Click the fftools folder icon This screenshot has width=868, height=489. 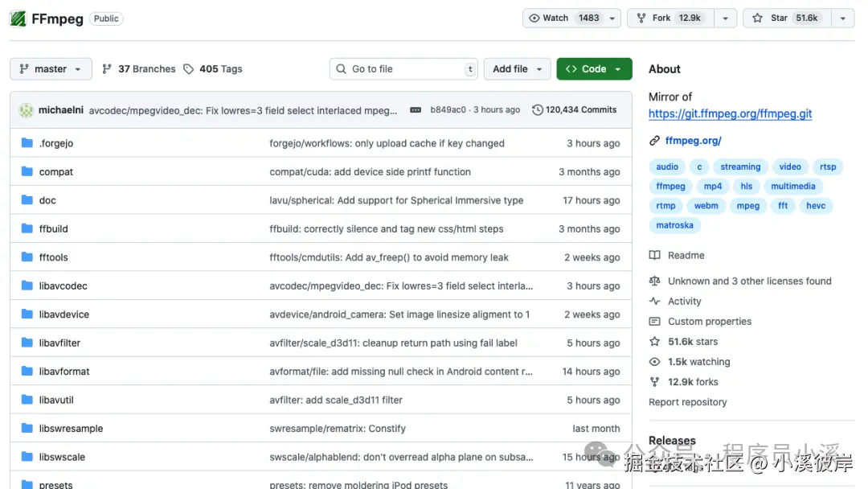tap(27, 257)
